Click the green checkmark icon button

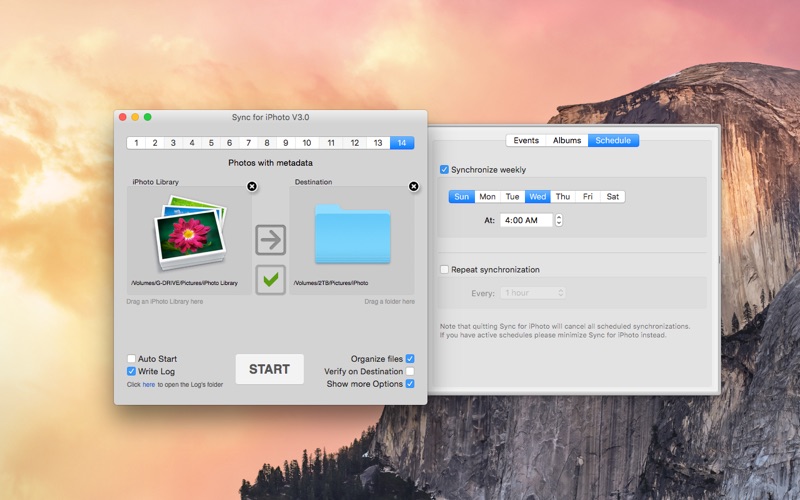270,279
